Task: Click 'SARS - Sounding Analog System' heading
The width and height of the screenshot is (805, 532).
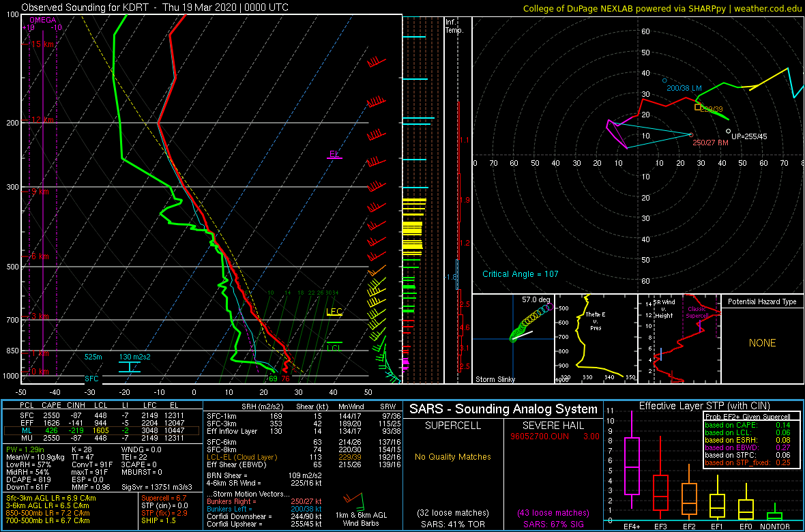Action: tap(503, 409)
